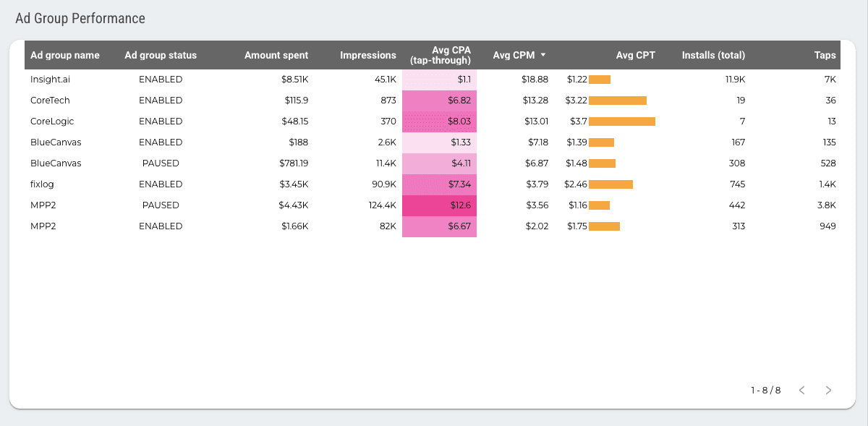Click the $3.7 Avg CPT bar
This screenshot has height=426, width=868.
click(x=622, y=122)
